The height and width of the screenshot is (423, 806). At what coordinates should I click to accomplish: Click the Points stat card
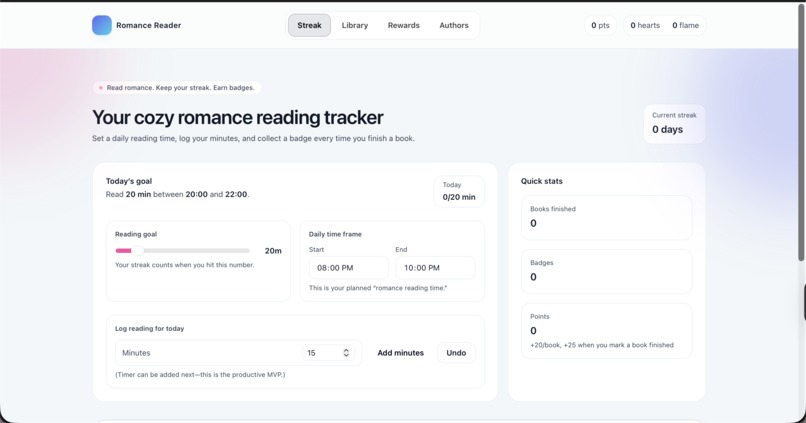click(x=607, y=330)
